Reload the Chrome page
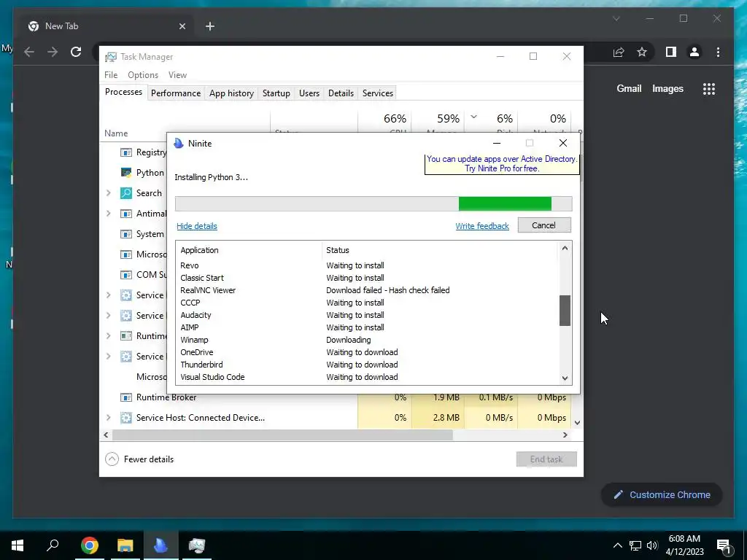747x560 pixels. (x=76, y=52)
